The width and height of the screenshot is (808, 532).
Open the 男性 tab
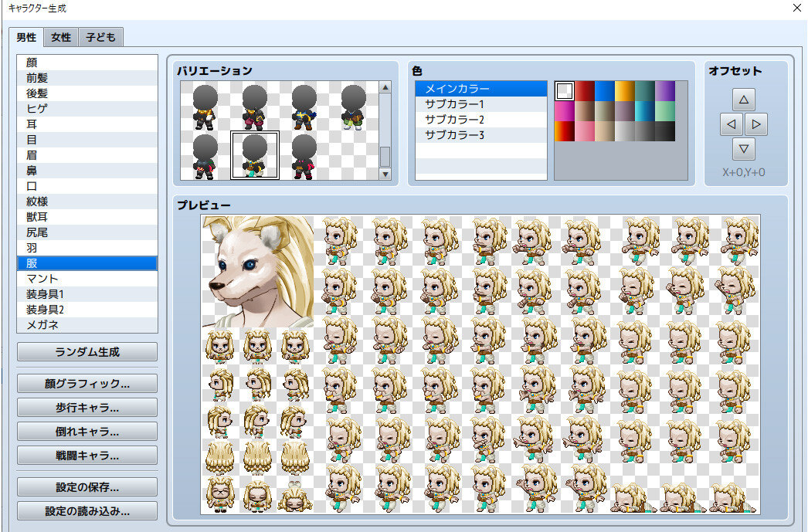pos(25,36)
